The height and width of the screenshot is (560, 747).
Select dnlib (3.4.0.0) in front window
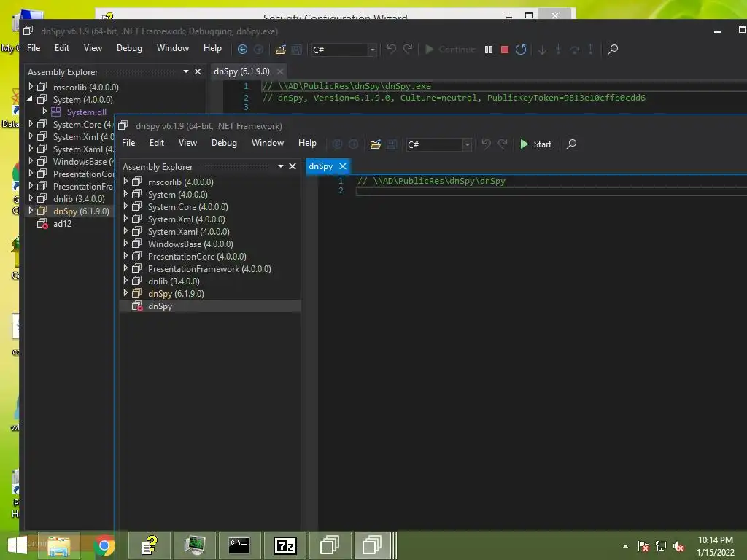pyautogui.click(x=174, y=281)
